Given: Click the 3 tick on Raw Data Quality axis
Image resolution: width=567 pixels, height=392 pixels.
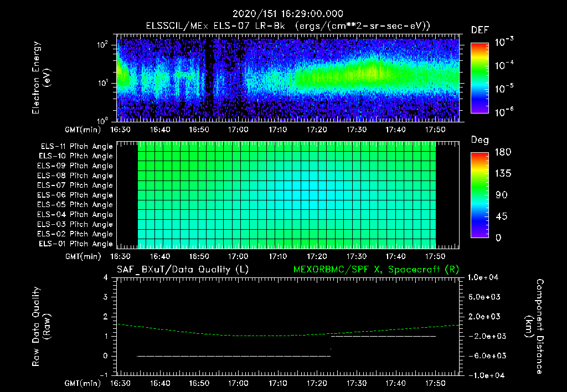Looking at the screenshot, I should point(106,297).
